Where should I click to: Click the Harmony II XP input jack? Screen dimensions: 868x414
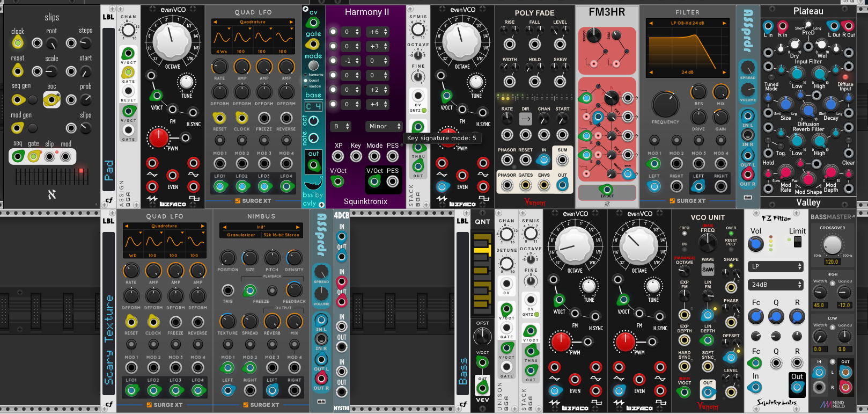(x=338, y=156)
